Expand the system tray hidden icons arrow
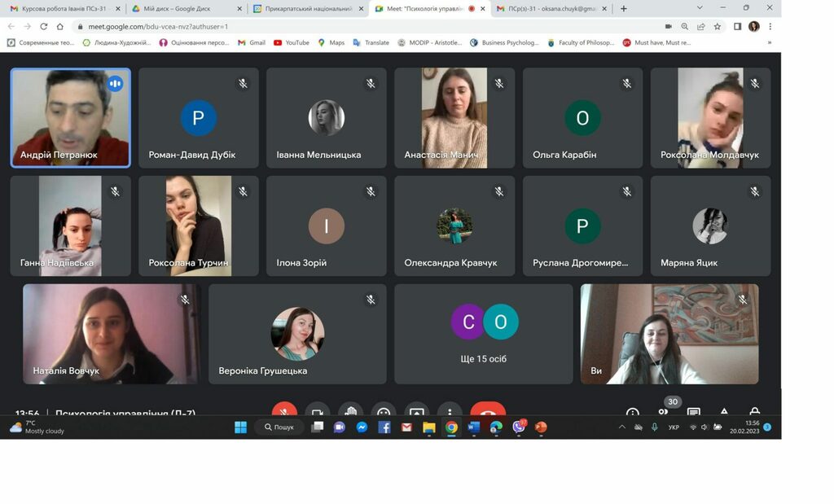Viewport: 834px width, 504px height. (621, 427)
